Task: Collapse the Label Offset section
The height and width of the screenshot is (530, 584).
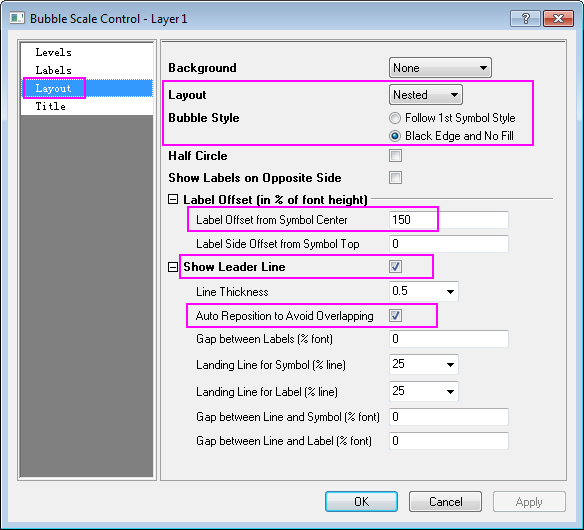Action: click(x=173, y=200)
